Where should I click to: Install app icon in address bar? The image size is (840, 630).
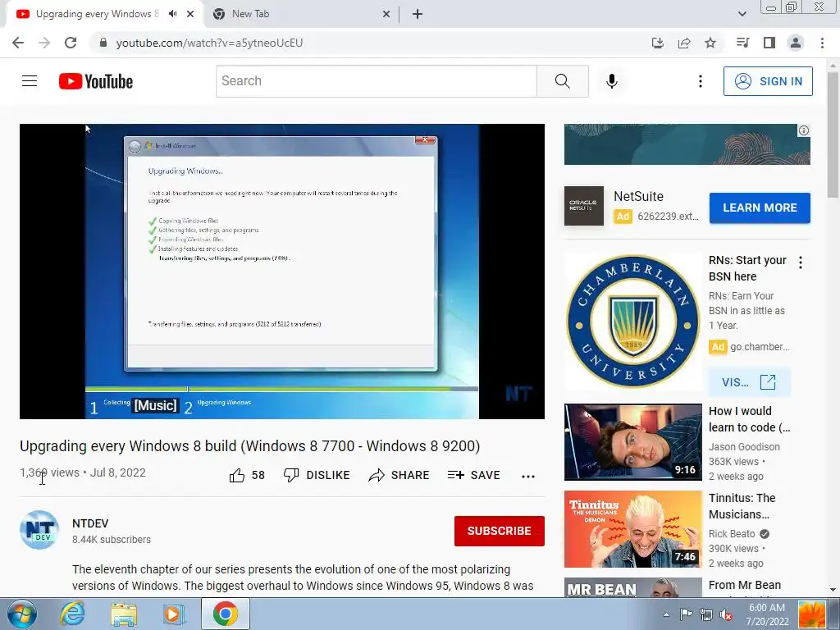click(x=658, y=43)
